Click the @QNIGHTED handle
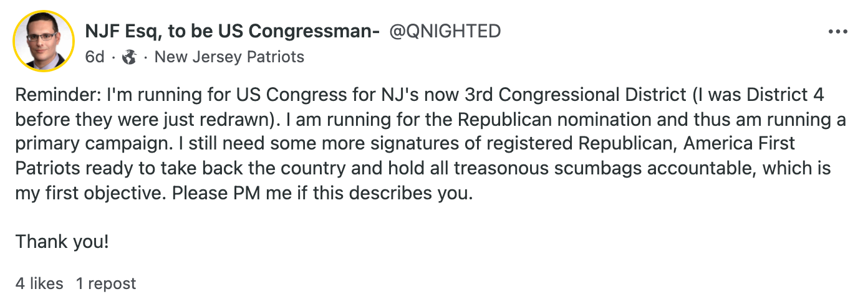 445,31
